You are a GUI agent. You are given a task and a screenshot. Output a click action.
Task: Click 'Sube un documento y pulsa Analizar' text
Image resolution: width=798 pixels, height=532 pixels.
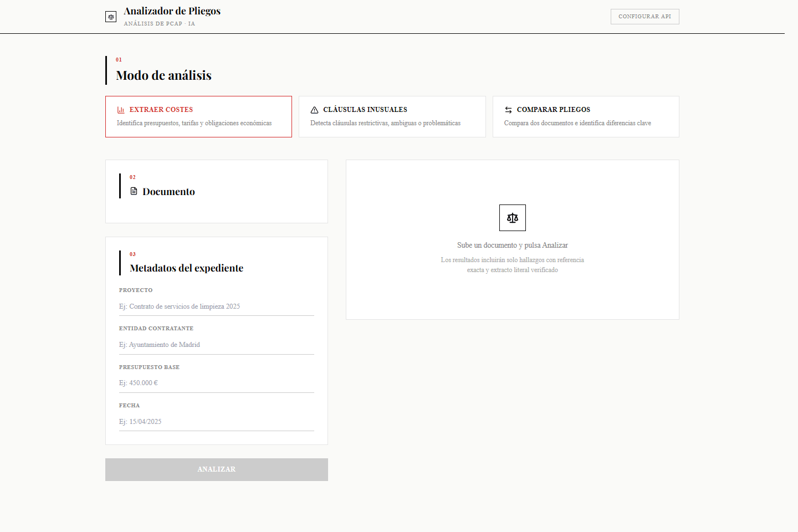[513, 245]
